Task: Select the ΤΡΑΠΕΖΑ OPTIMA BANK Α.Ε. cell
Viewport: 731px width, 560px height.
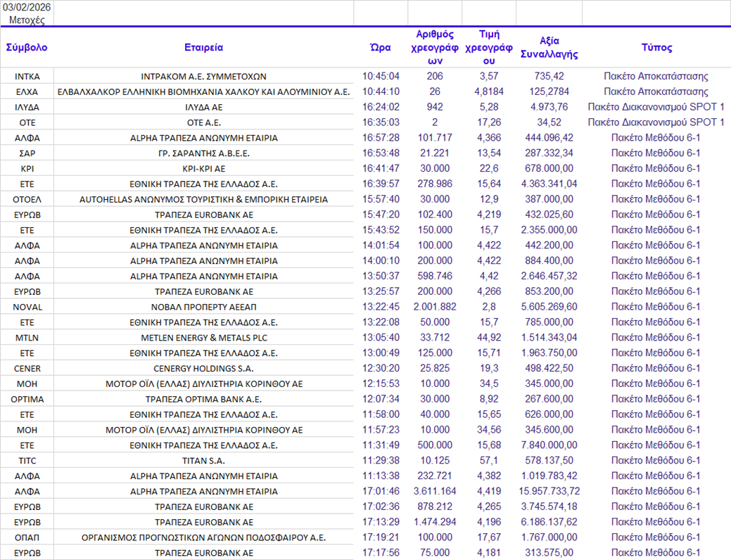Action: [203, 399]
